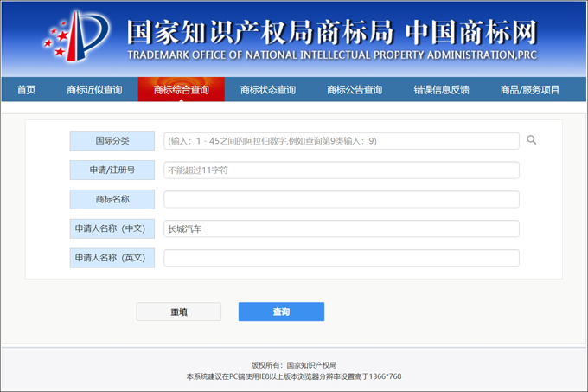Select the 商标综合查询 tab

[182, 89]
